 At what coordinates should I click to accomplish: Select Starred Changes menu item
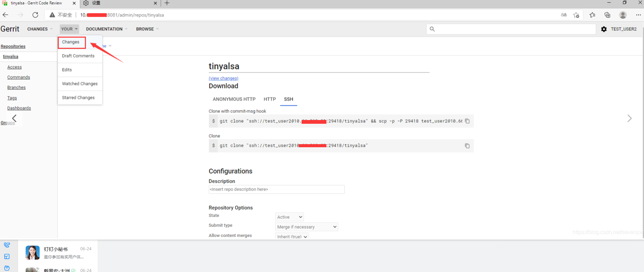pyautogui.click(x=79, y=98)
